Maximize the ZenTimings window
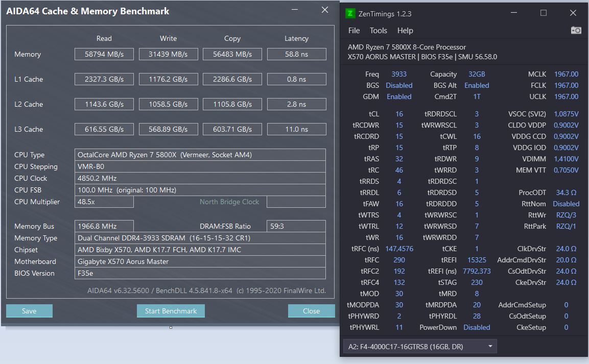 (x=544, y=13)
